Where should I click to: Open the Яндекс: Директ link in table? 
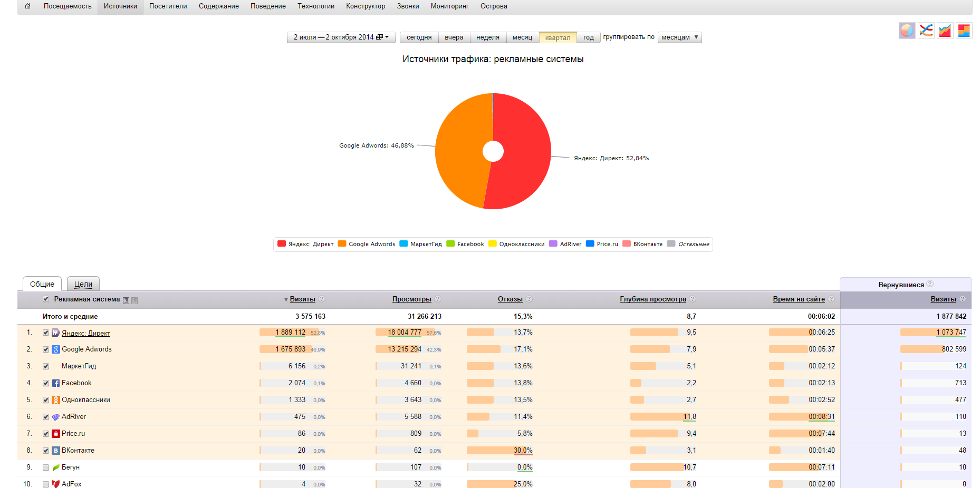pos(86,333)
